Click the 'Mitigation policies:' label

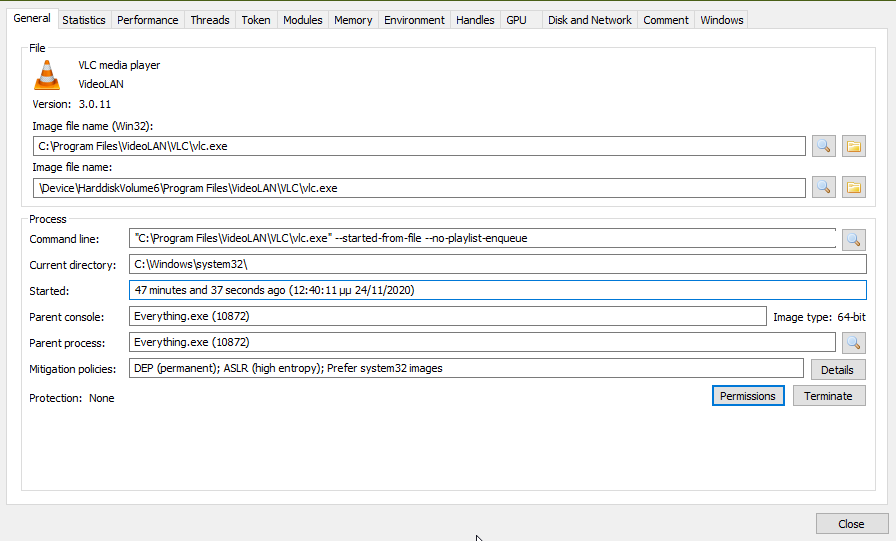tap(73, 370)
